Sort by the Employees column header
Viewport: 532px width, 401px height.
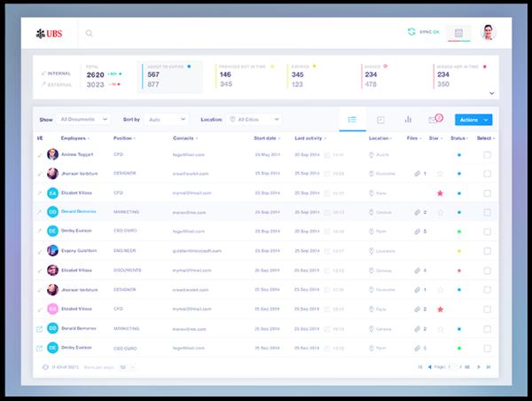click(x=74, y=138)
